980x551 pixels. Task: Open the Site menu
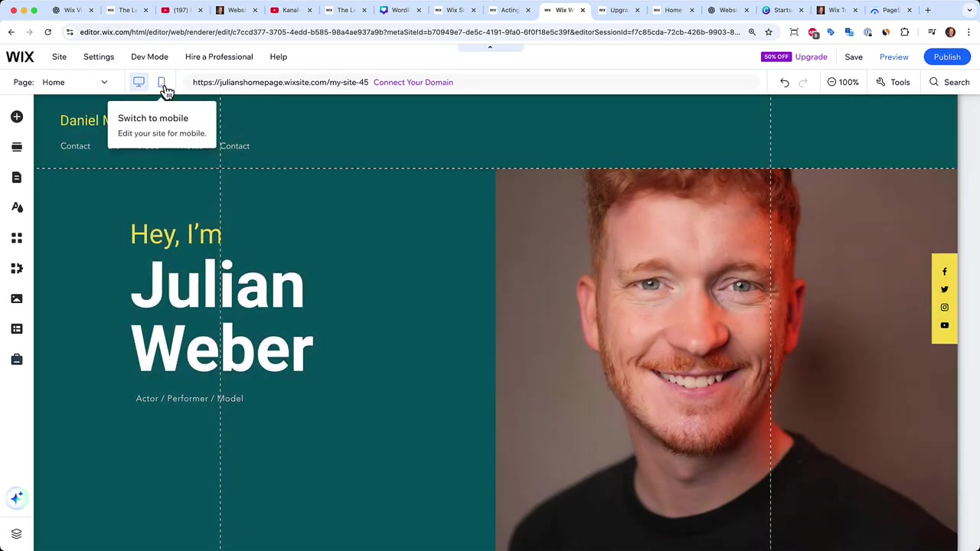pos(59,57)
